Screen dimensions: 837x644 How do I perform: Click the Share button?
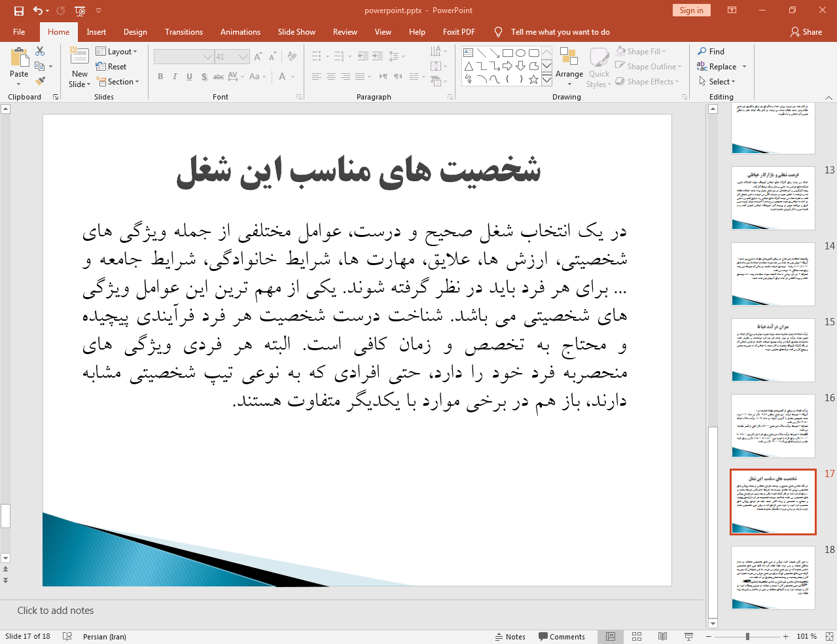[806, 31]
